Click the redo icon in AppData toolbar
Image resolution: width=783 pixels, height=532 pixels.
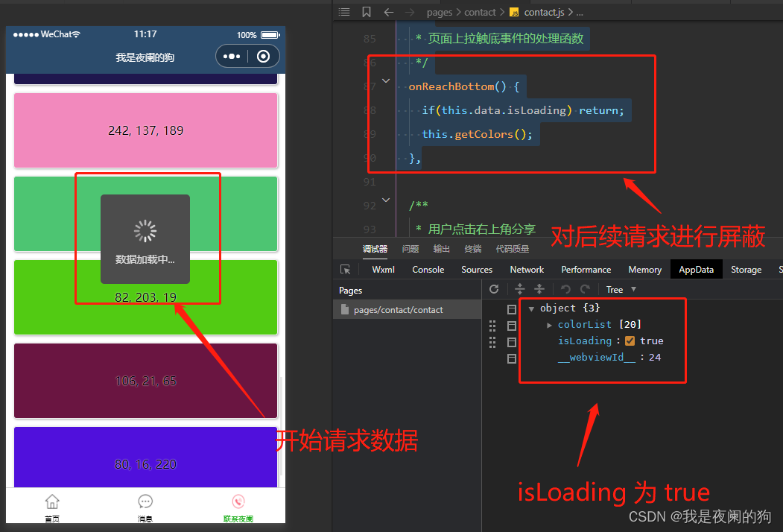click(585, 289)
